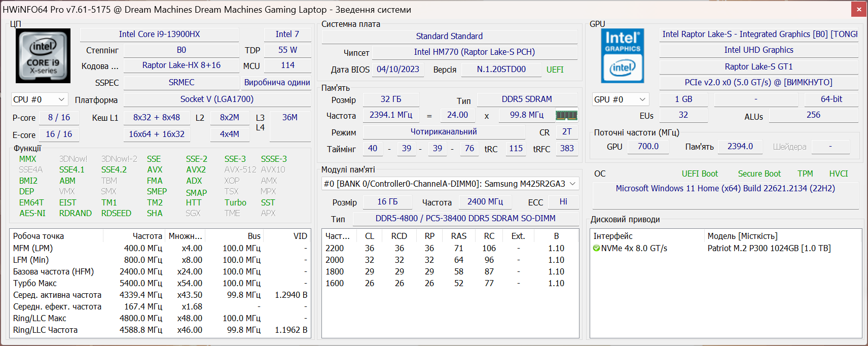Click the Intel UHD Graphics name field
The image size is (868, 346).
758,50
